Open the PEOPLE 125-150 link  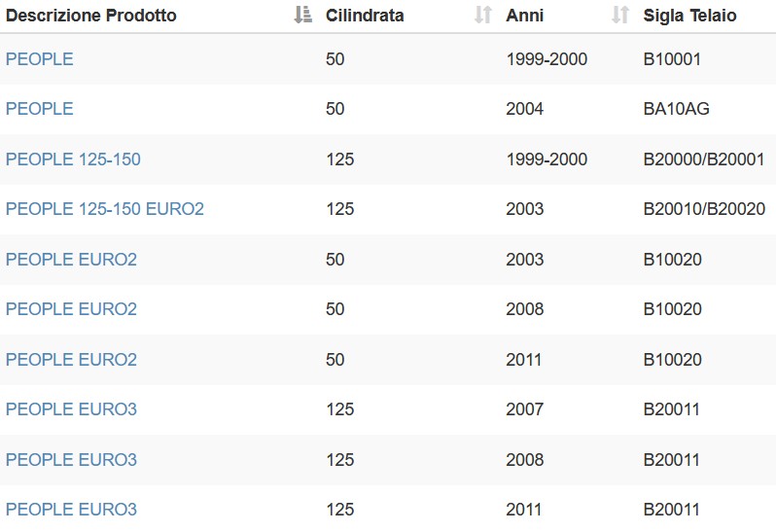coord(73,160)
